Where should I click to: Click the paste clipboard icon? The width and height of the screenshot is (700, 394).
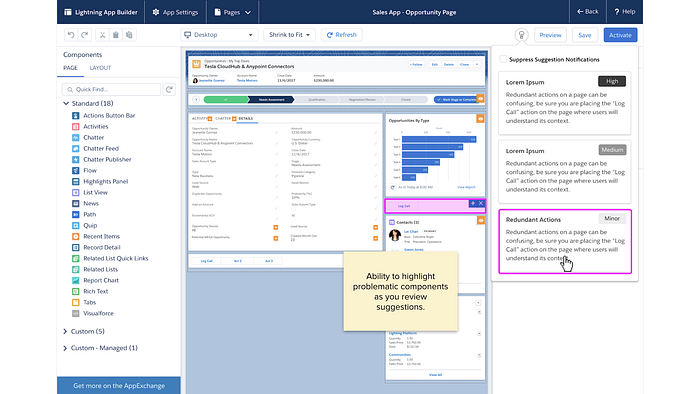click(129, 35)
